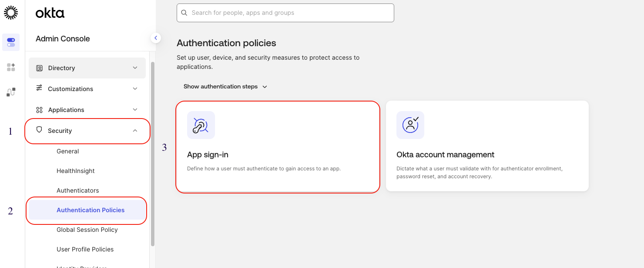
Task: Expand the Directory section chevron
Action: coord(135,68)
